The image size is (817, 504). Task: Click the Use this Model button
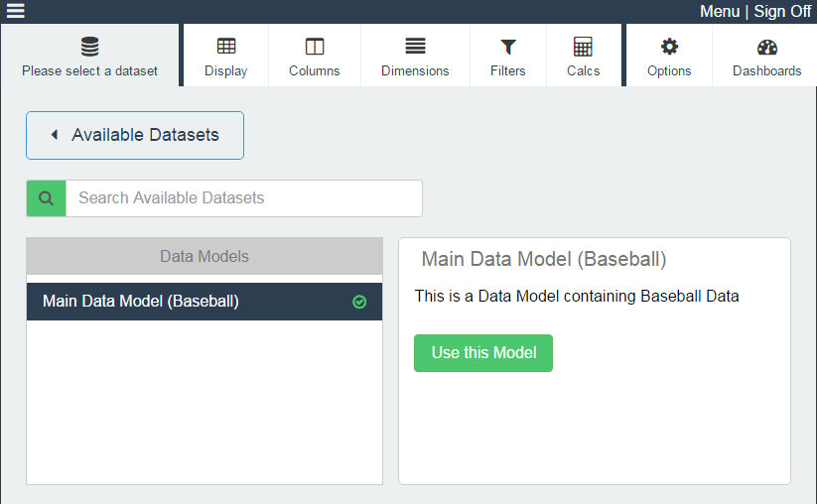pyautogui.click(x=483, y=353)
